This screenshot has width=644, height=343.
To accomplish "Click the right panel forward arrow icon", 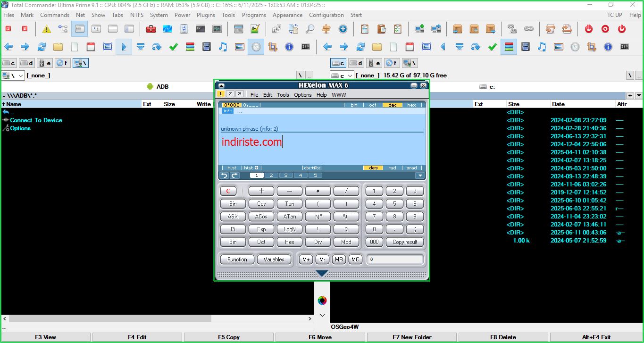I will (x=344, y=47).
